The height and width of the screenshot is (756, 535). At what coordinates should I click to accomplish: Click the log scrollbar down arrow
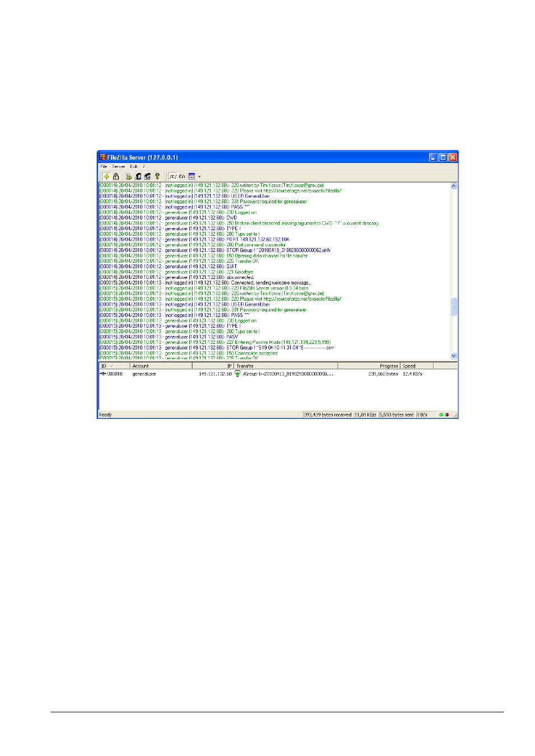(x=454, y=356)
